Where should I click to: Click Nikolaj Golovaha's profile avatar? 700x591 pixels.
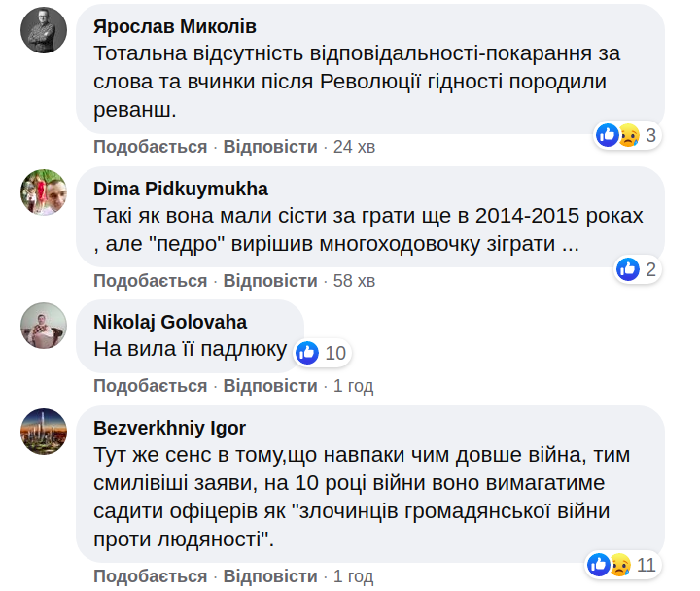point(44,326)
